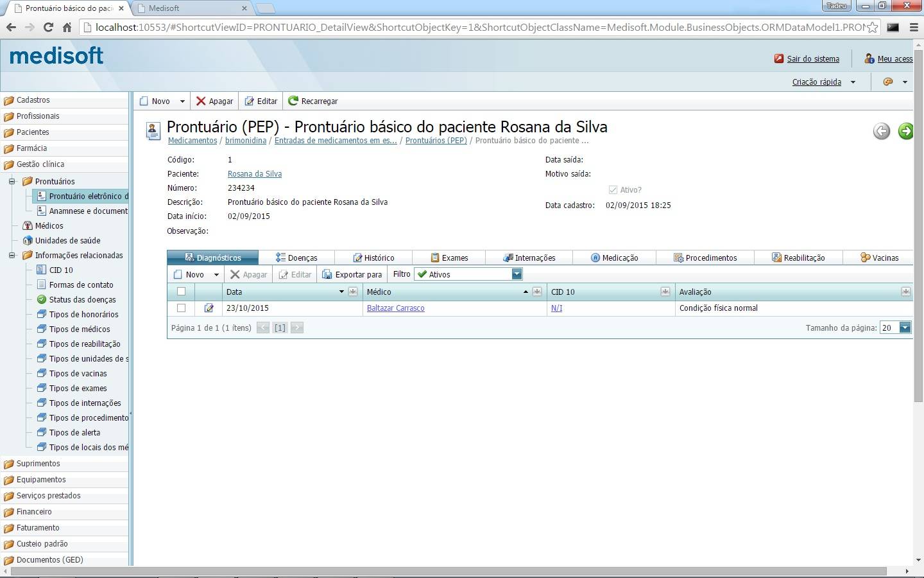Open Anamnese e documentos tree item

[x=82, y=211]
